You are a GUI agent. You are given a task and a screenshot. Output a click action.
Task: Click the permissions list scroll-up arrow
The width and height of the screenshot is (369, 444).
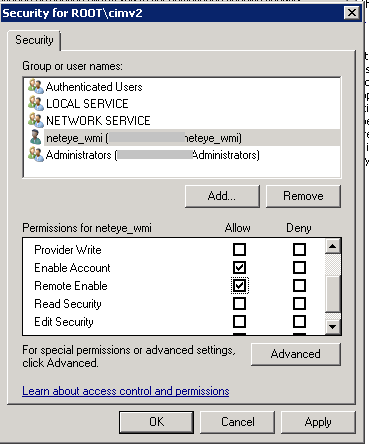[x=332, y=246]
